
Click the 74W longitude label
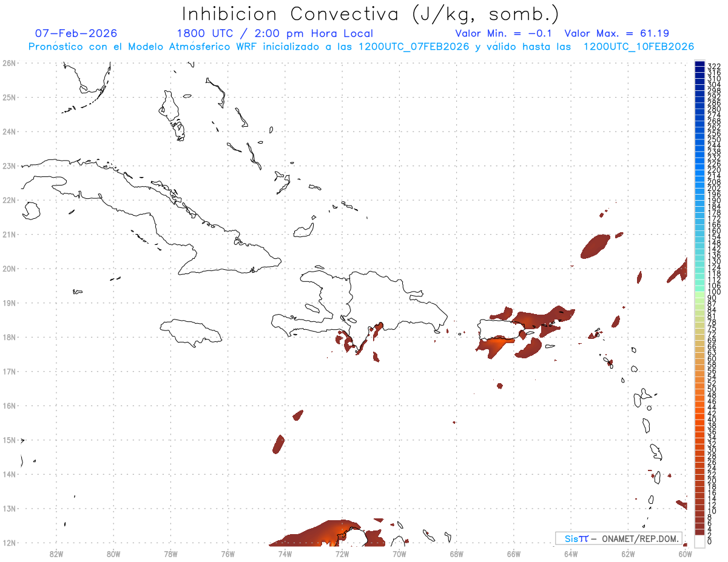[x=285, y=553]
